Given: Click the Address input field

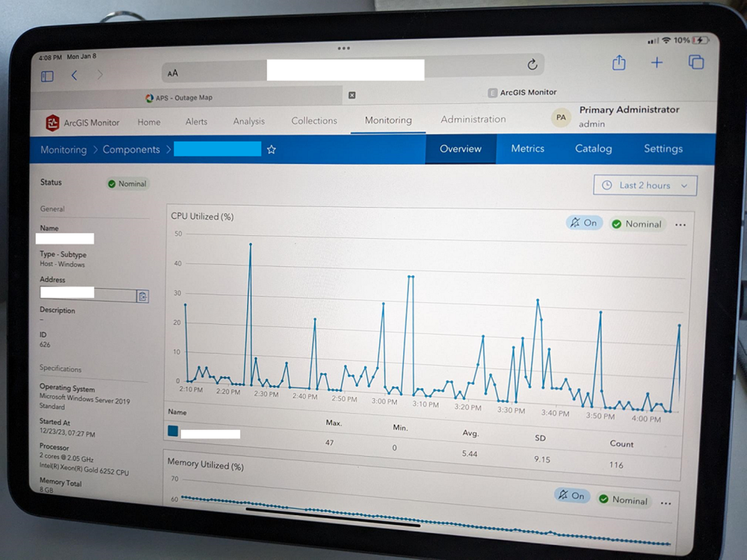Looking at the screenshot, I should click(x=88, y=294).
